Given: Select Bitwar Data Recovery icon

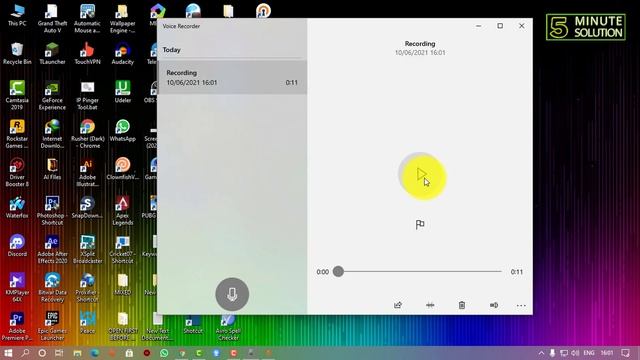Looking at the screenshot, I should (x=52, y=287).
